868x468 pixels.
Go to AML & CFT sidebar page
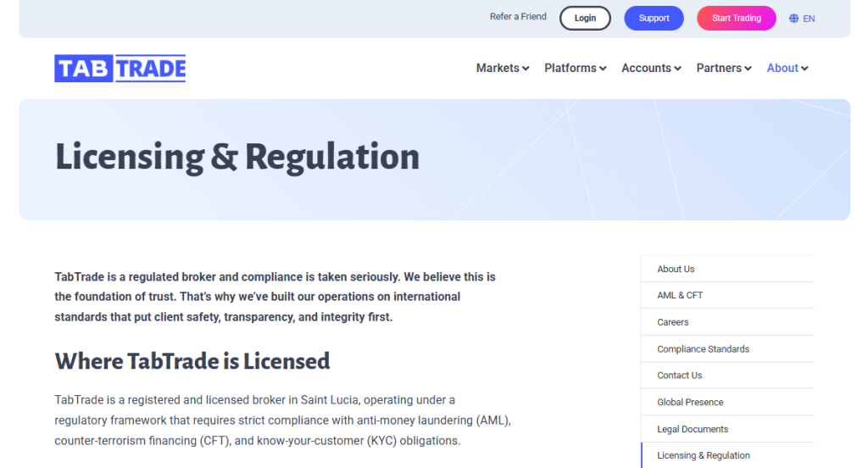coord(680,295)
